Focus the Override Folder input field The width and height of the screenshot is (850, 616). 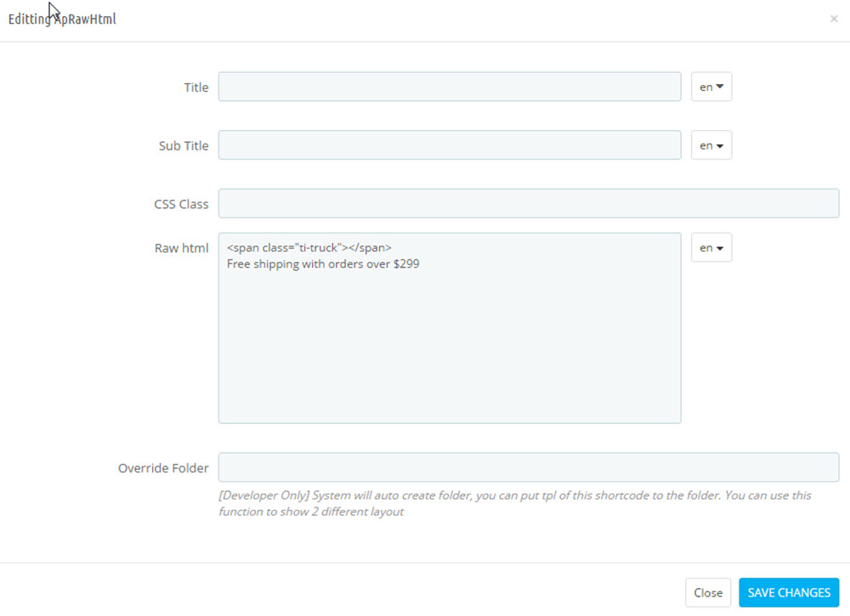pos(528,467)
